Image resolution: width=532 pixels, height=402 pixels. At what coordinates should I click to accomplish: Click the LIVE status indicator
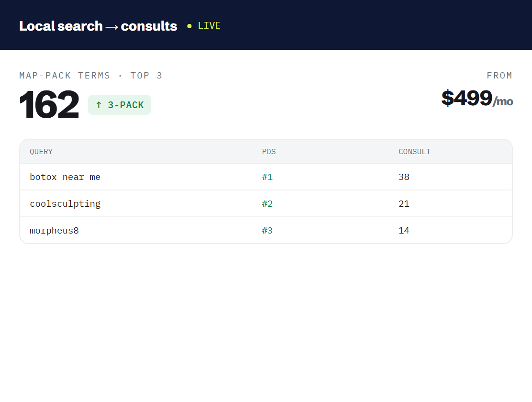[x=204, y=26]
